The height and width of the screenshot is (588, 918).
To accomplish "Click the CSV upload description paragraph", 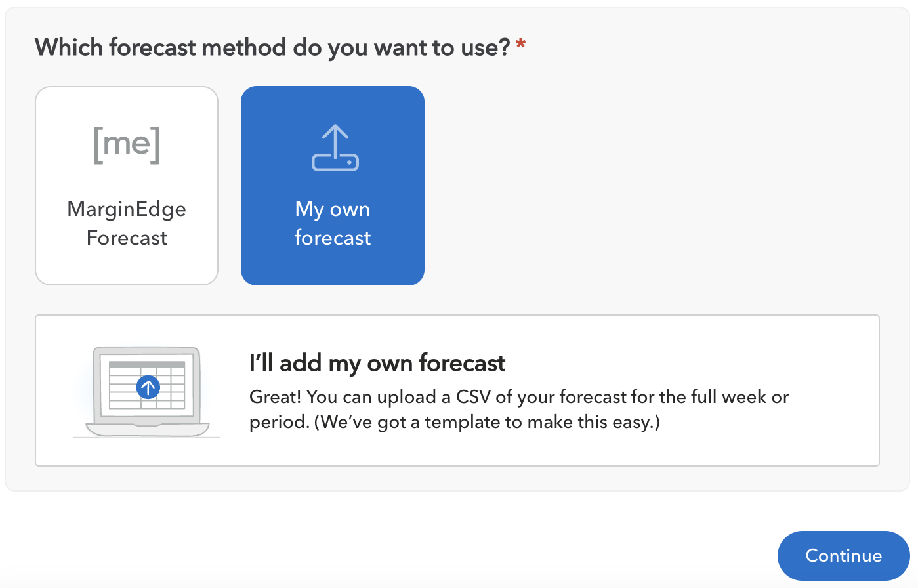I will tap(519, 409).
